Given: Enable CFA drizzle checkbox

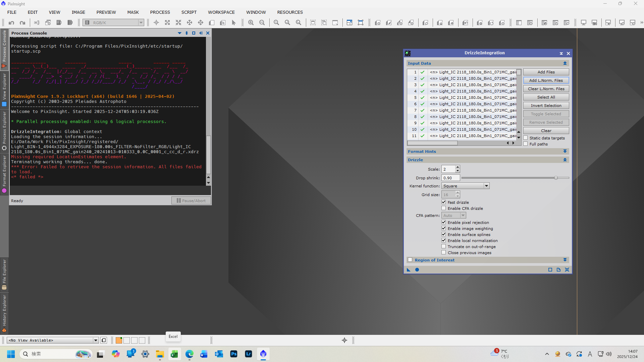Looking at the screenshot, I should pyautogui.click(x=443, y=208).
